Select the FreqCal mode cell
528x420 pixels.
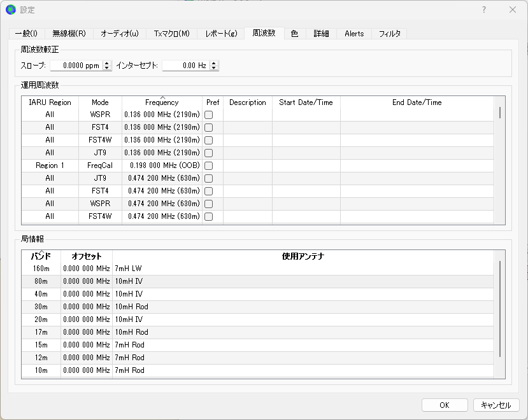point(100,165)
